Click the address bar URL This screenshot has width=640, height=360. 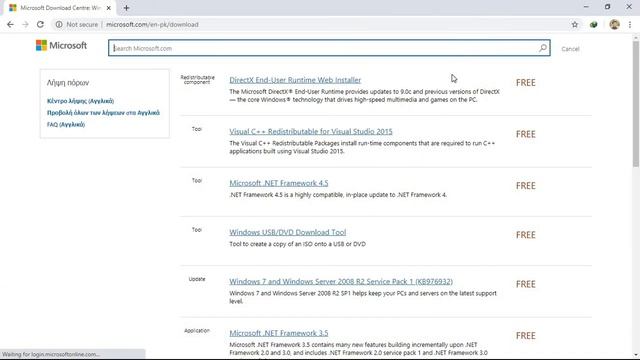click(152, 24)
